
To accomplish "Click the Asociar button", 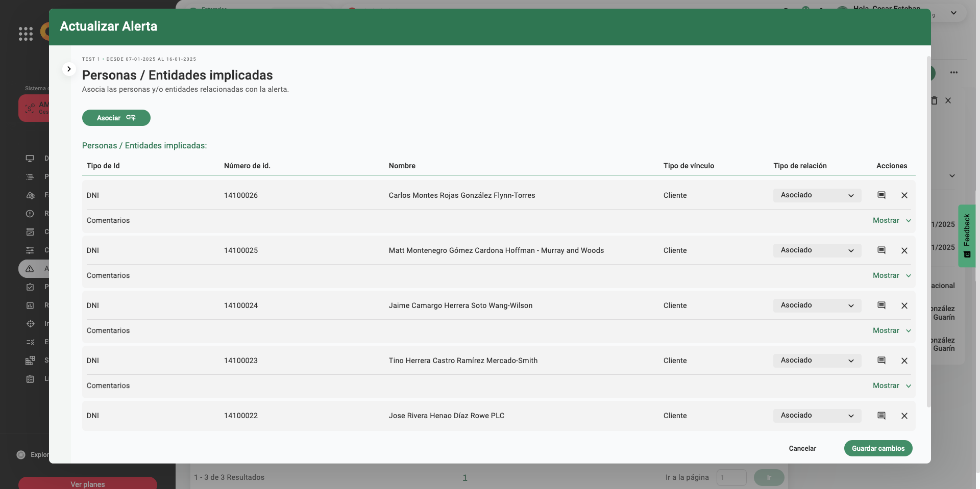I will [116, 118].
